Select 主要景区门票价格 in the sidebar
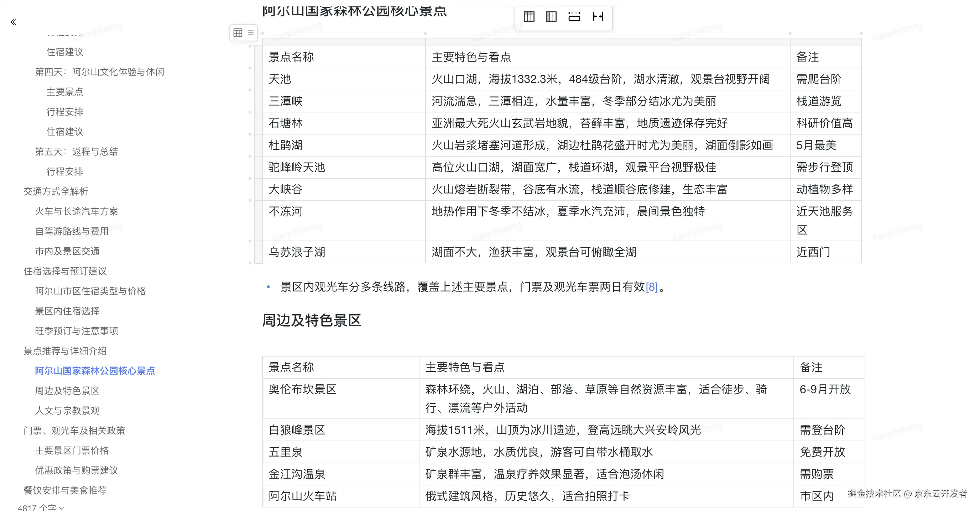The image size is (980, 511). coord(71,451)
